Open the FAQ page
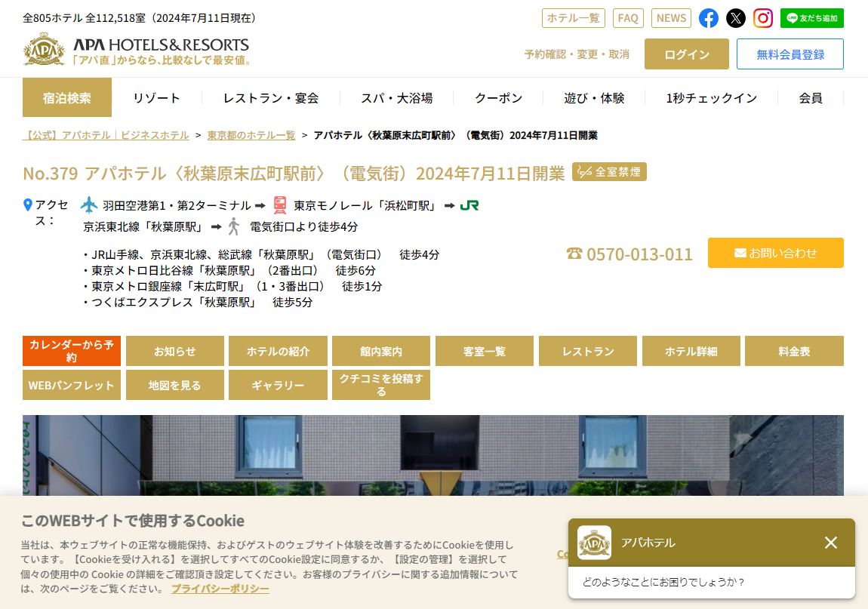Viewport: 868px width, 609px height. pyautogui.click(x=628, y=18)
